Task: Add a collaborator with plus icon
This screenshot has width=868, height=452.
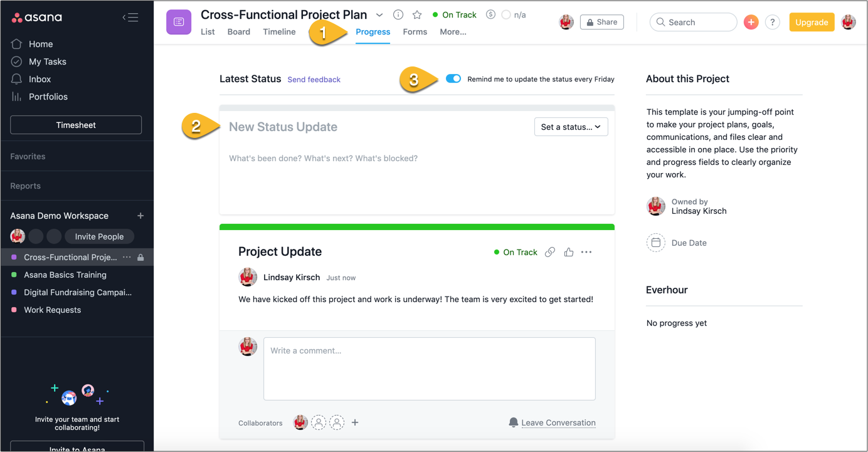Action: pos(355,423)
